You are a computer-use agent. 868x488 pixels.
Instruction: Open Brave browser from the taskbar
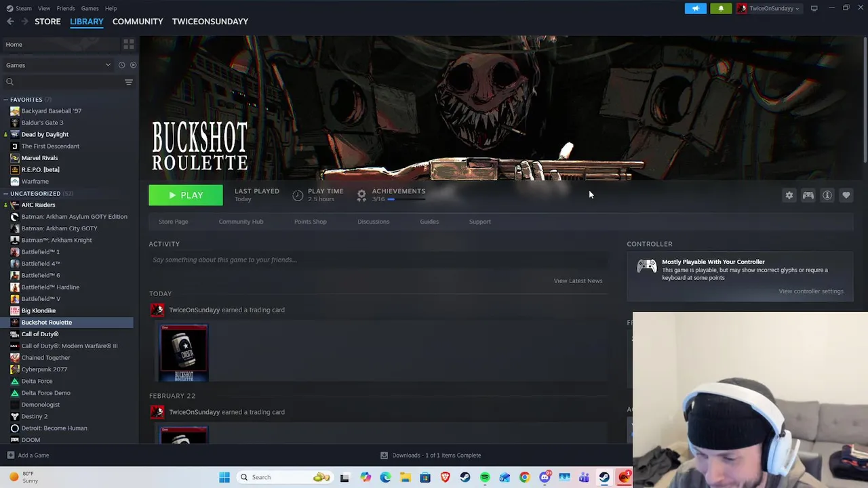tap(445, 477)
